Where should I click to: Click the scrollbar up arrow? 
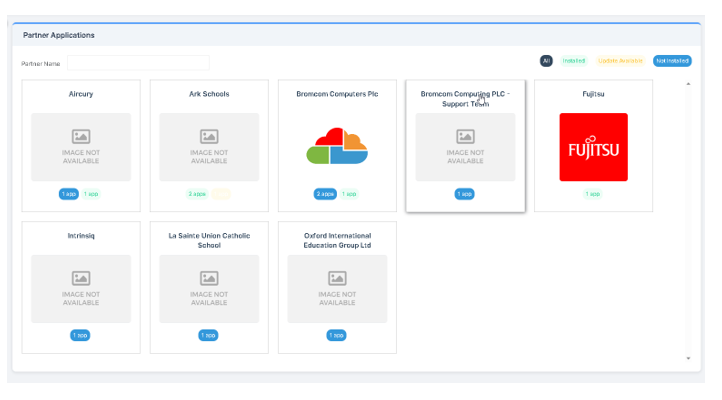pyautogui.click(x=688, y=84)
